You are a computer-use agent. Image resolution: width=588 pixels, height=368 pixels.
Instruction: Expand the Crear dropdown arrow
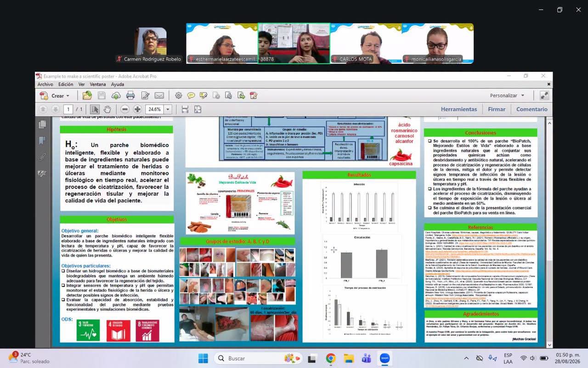68,96
